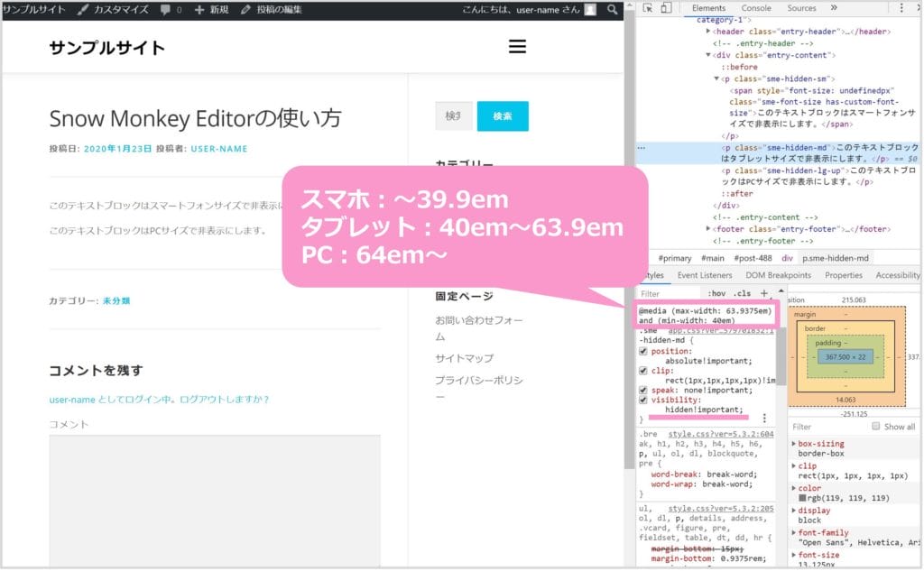Show more DevTools tabs with chevron

tap(833, 8)
